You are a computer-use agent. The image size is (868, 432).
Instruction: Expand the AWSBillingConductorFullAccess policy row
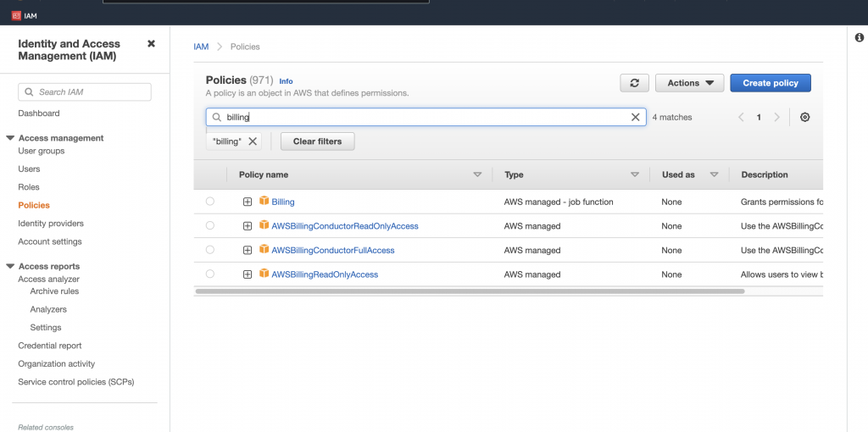(x=248, y=251)
